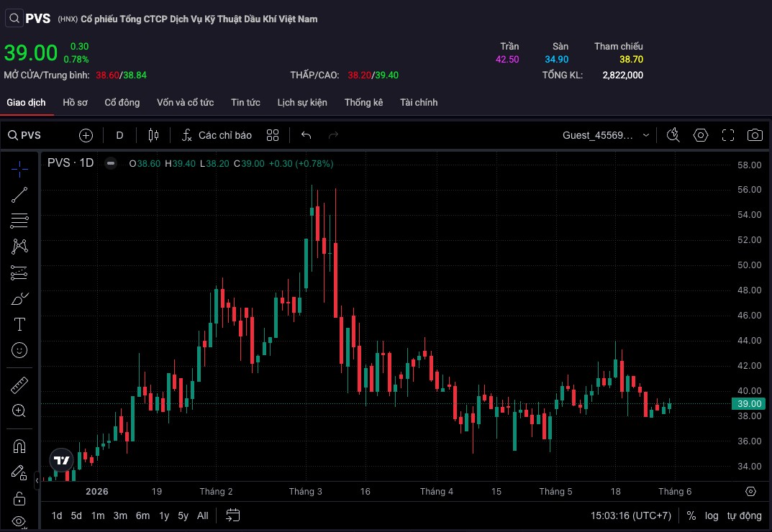Select the crosshair cursor tool
Screen dimensions: 772x532
19,169
